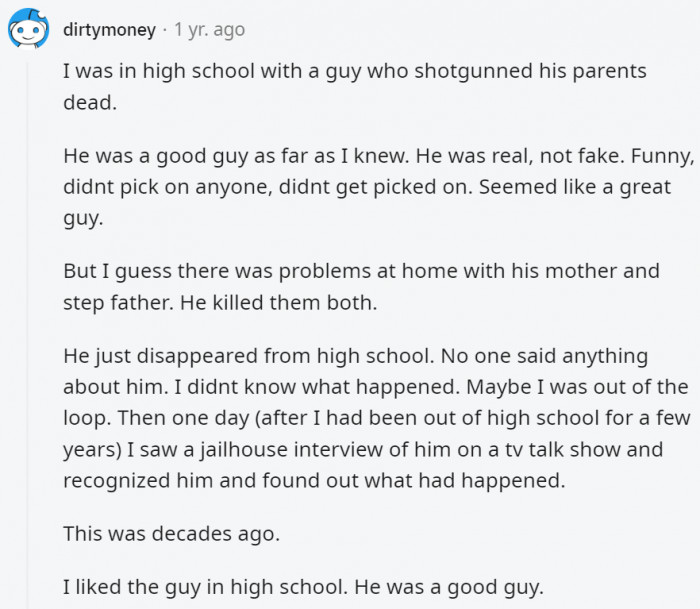Click the line 'This was decades ago.'
This screenshot has width=700, height=609.
[x=171, y=534]
